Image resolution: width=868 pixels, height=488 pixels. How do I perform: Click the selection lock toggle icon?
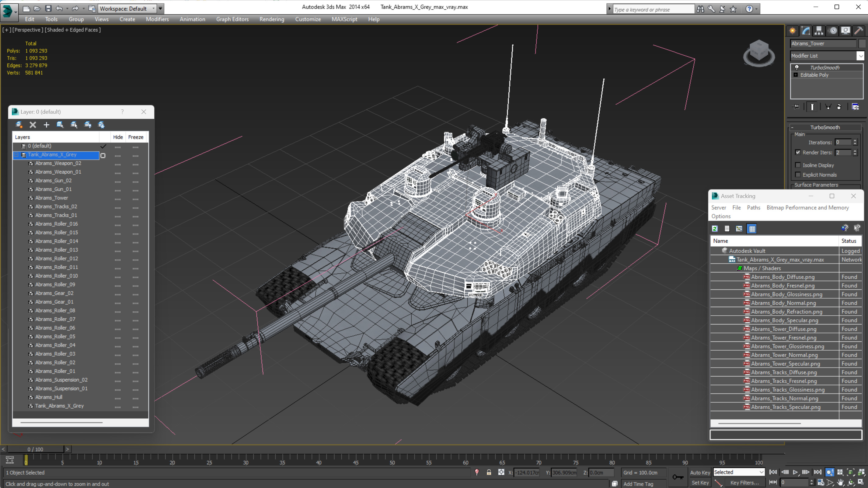click(489, 472)
